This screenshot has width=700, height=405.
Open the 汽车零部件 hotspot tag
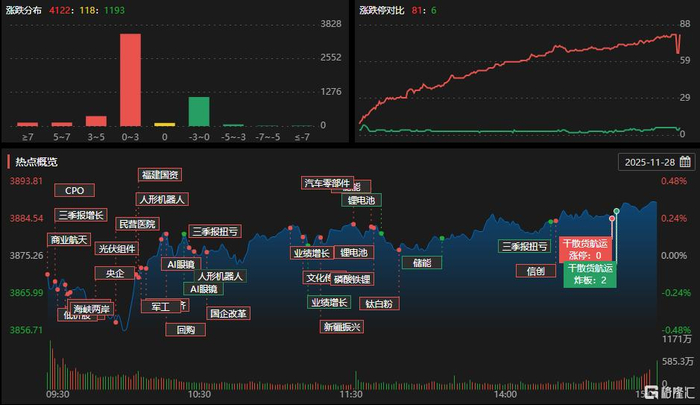click(327, 183)
